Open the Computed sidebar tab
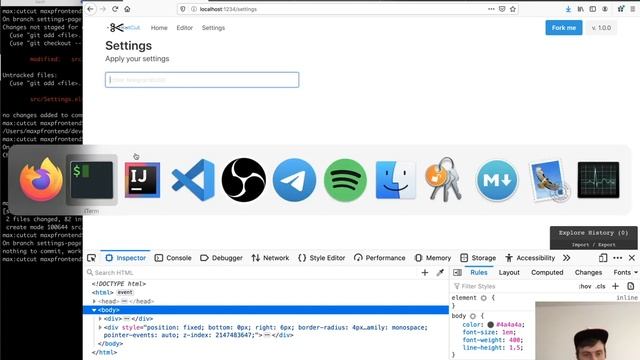The height and width of the screenshot is (360, 640). (x=547, y=272)
